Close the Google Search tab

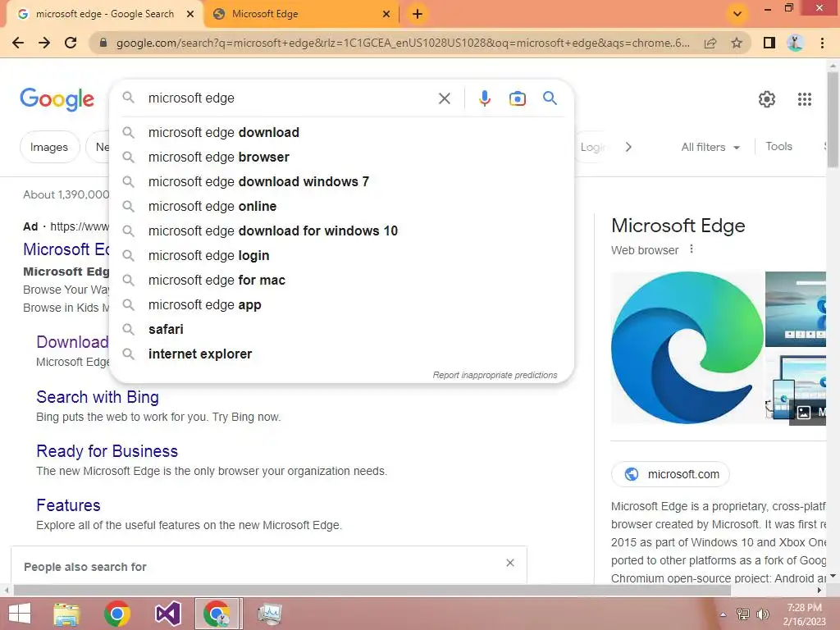coord(190,14)
